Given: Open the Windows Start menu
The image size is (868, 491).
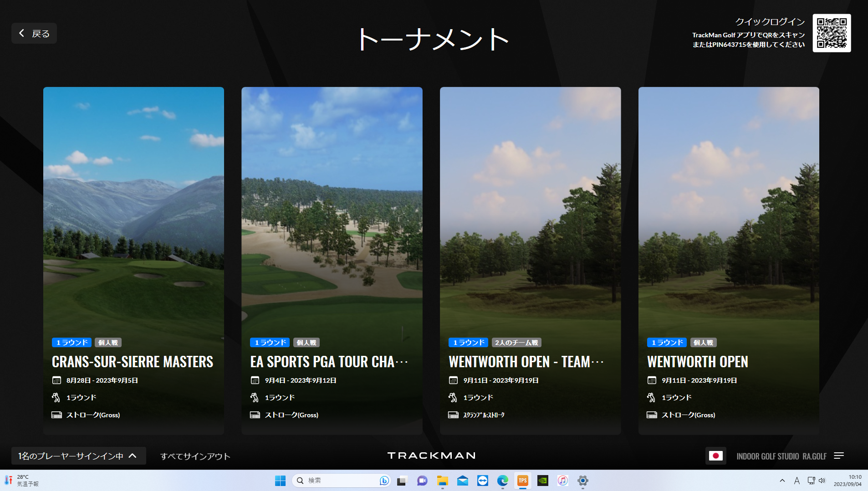Looking at the screenshot, I should click(x=280, y=481).
